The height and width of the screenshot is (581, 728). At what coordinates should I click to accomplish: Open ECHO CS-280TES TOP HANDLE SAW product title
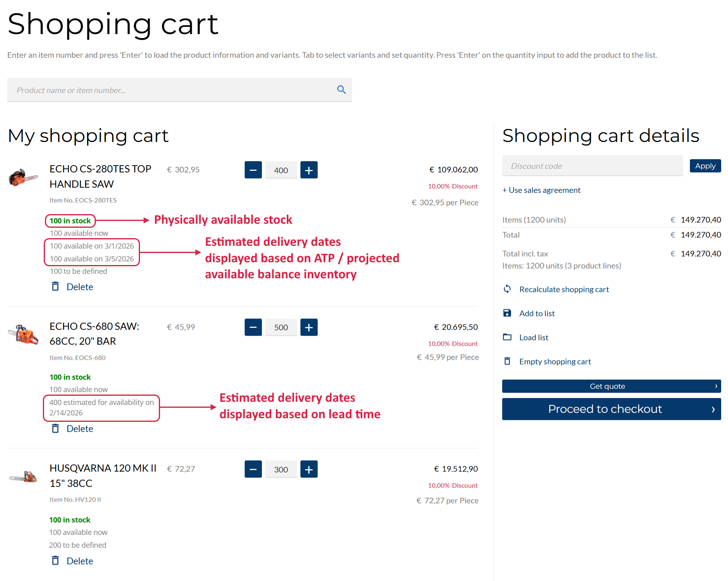[x=100, y=176]
